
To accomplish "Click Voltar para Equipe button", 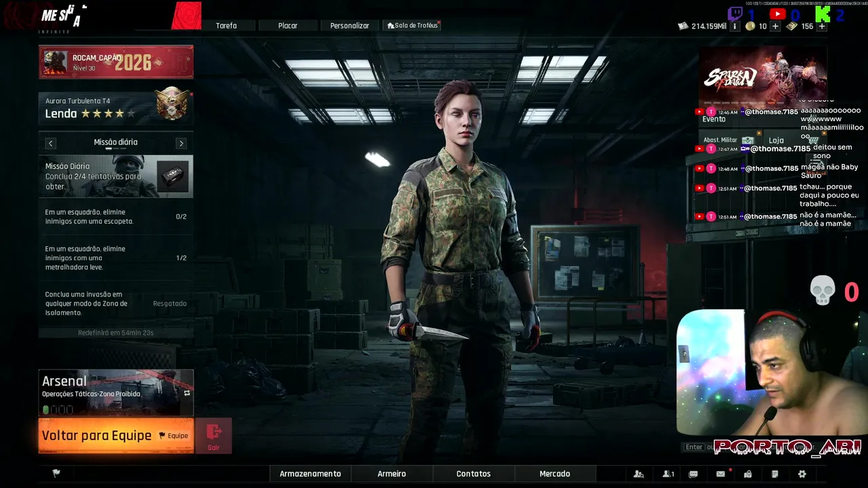I will pyautogui.click(x=116, y=436).
